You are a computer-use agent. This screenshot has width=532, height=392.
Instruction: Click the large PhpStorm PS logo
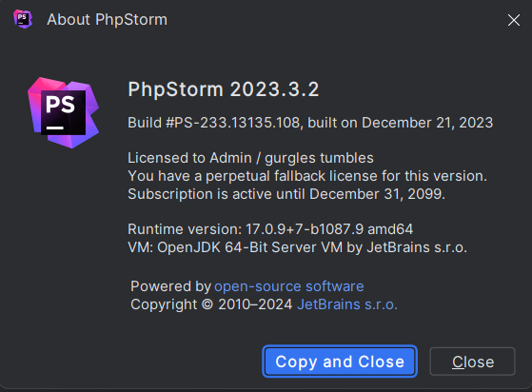coord(63,112)
